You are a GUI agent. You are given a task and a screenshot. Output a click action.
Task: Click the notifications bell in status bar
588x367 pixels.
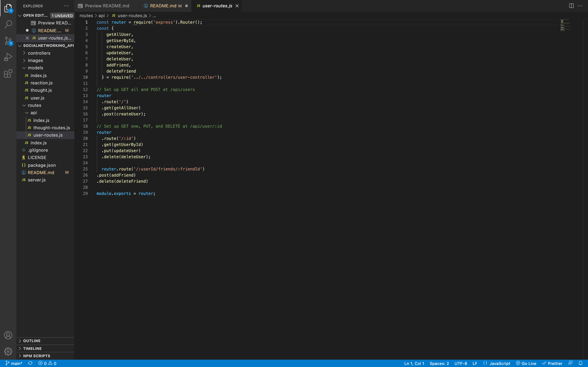click(x=580, y=363)
